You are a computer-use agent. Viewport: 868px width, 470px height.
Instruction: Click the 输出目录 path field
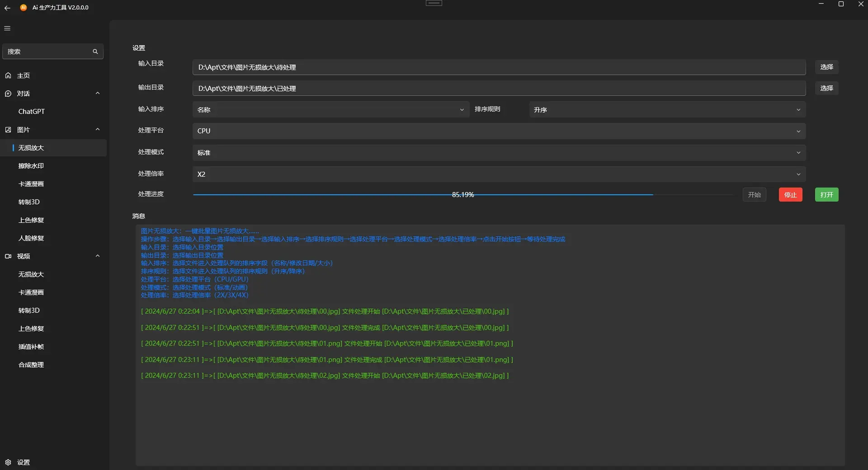tap(499, 89)
